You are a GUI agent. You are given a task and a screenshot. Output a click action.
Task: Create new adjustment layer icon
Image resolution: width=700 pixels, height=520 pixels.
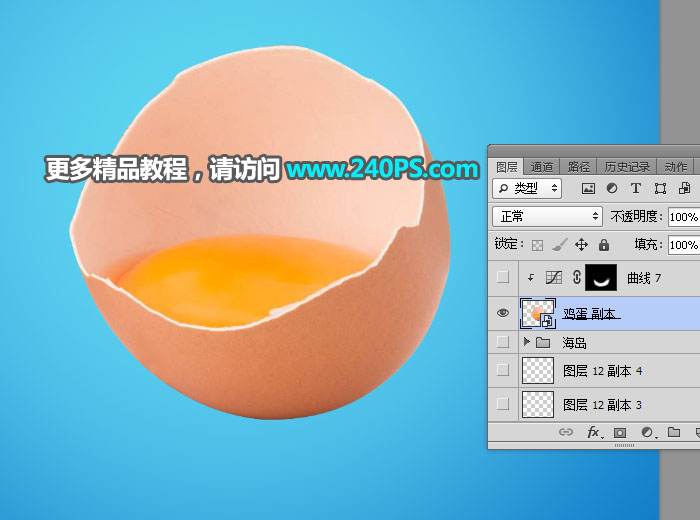(648, 432)
